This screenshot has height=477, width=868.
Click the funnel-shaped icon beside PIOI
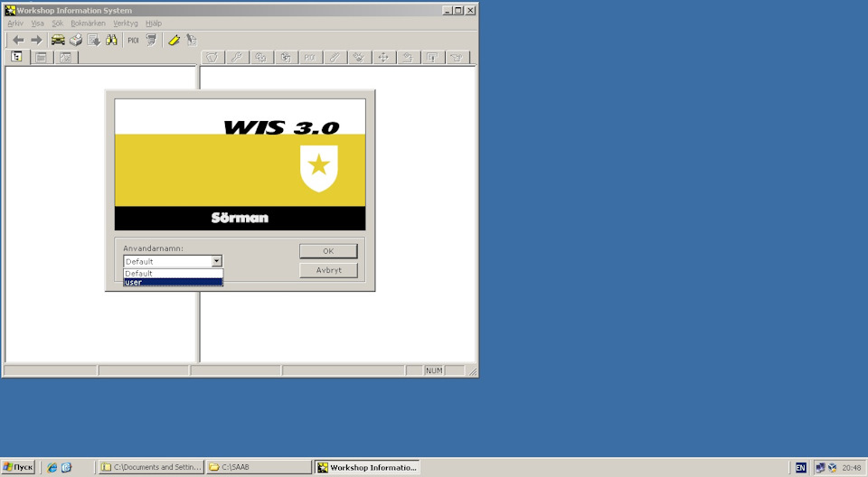click(151, 40)
